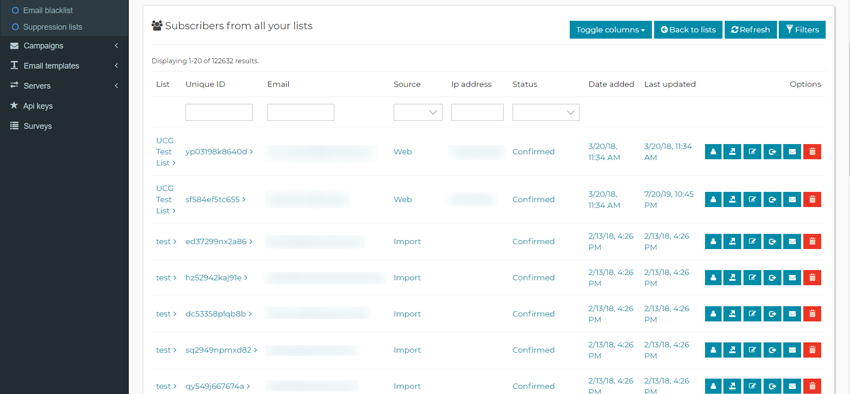The image size is (850, 394).
Task: Edit subscriber dc53358plqb8b via pencil icon
Action: coord(752,314)
